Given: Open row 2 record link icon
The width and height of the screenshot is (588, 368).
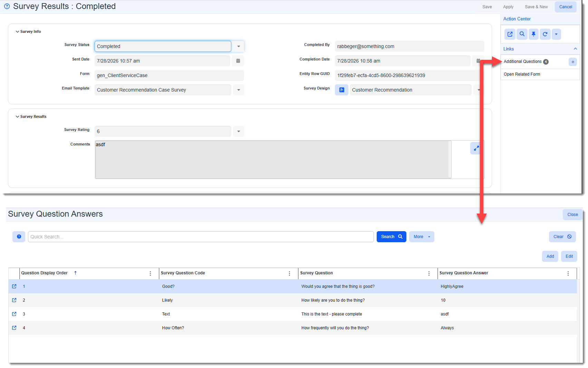Looking at the screenshot, I should (14, 300).
